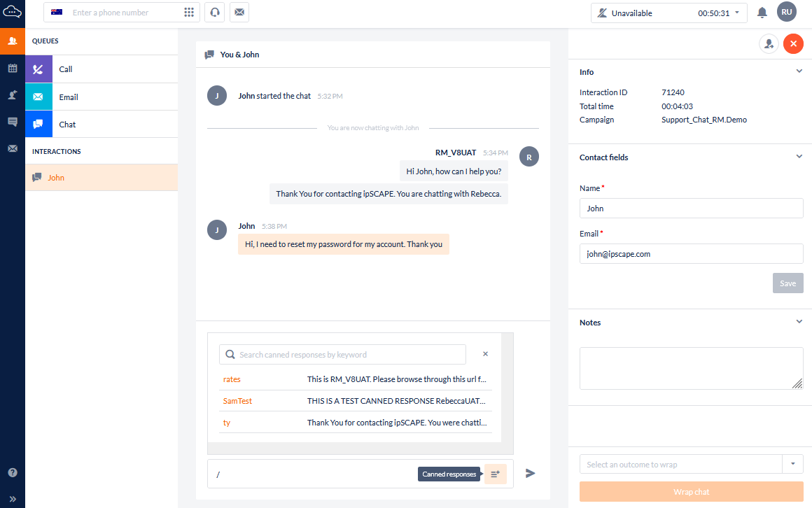812x508 pixels.
Task: Expand the left sidebar with double arrows
Action: [x=13, y=499]
